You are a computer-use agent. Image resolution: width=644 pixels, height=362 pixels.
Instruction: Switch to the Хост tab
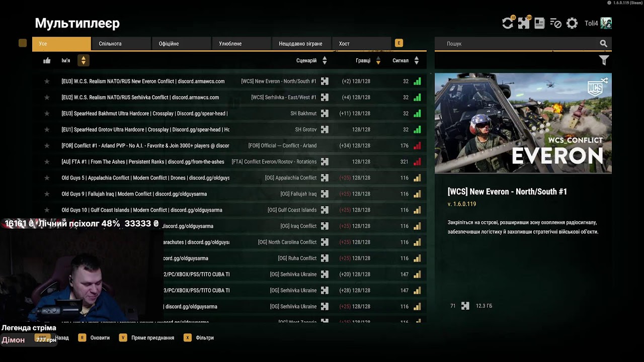pos(361,44)
